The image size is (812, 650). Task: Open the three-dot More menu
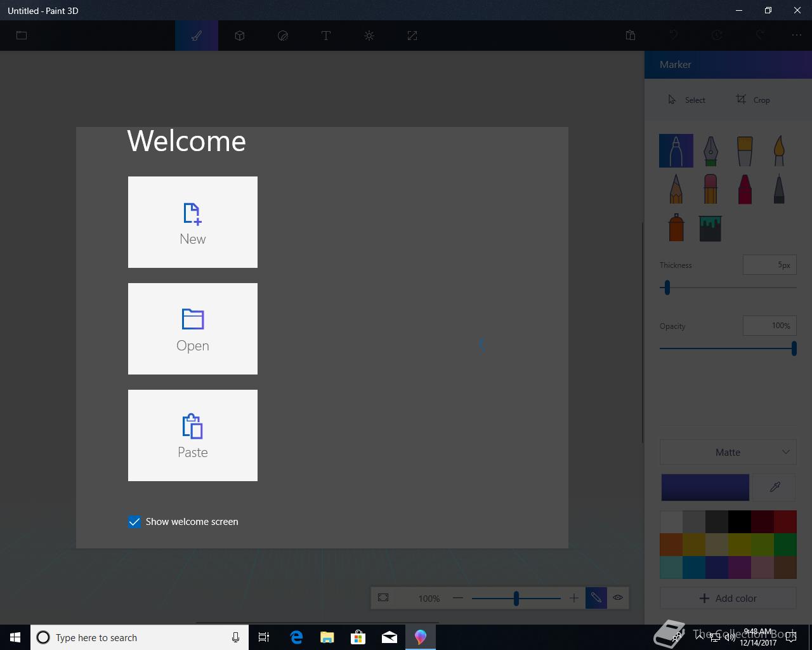coord(797,36)
